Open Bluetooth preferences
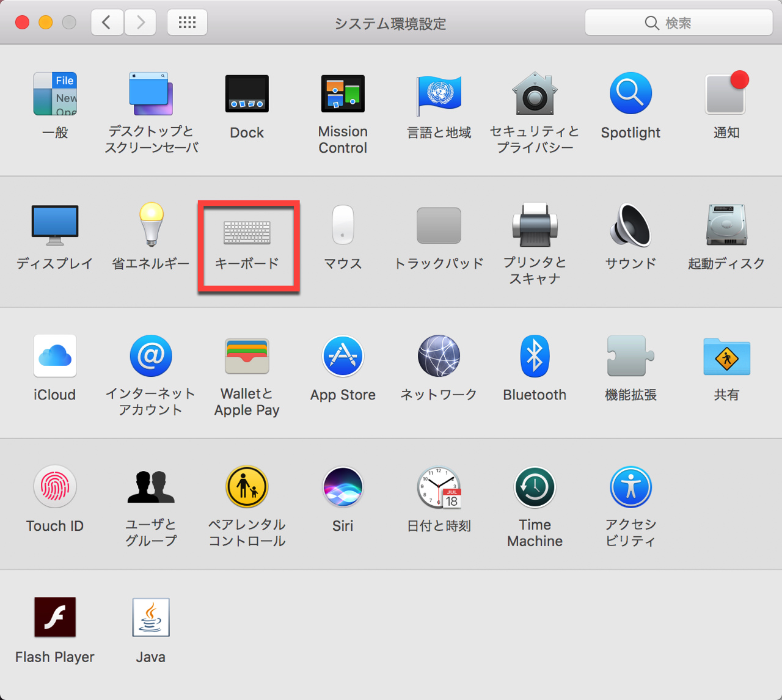782x700 pixels. tap(535, 356)
